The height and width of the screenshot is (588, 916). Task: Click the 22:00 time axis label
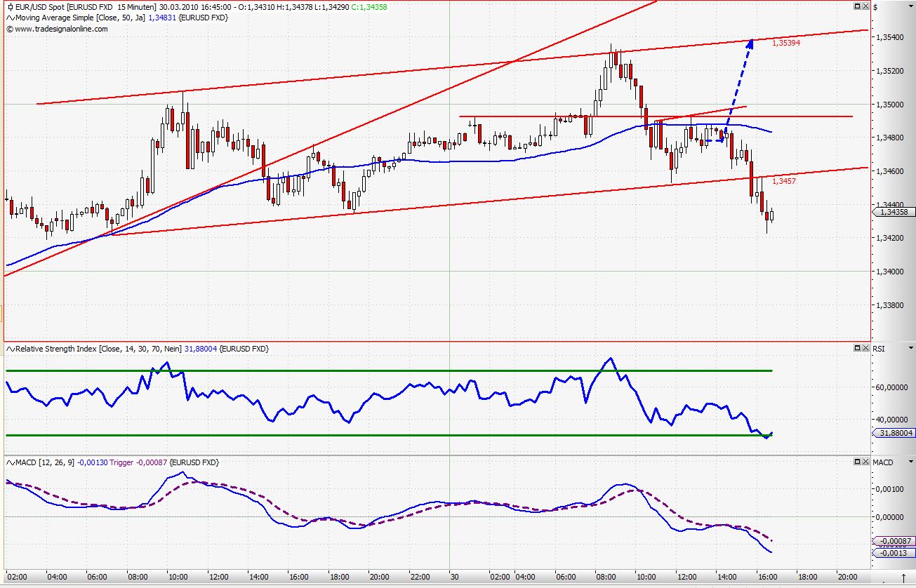(420, 577)
